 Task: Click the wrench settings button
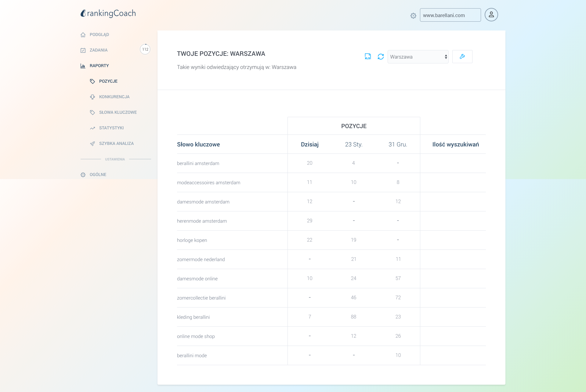pos(462,56)
